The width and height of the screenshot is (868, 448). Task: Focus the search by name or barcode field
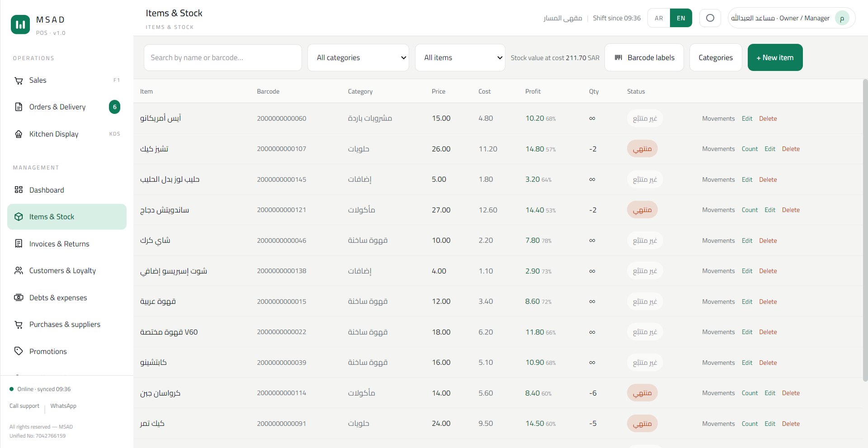coord(223,57)
